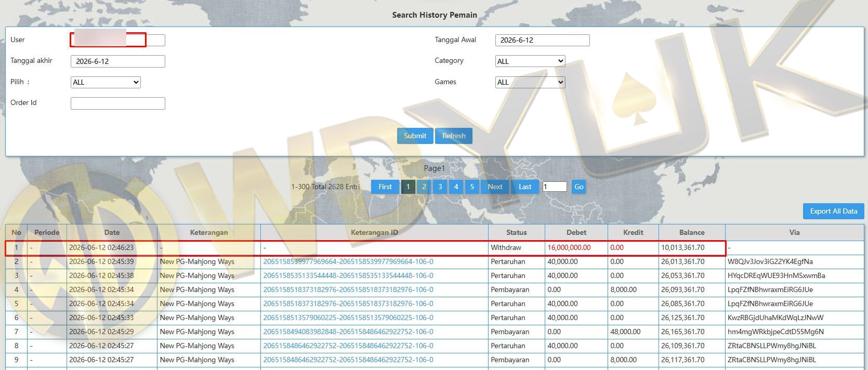Click balance value 26,165,361.70
Viewport: 868px width, 370px height.
[x=682, y=332]
